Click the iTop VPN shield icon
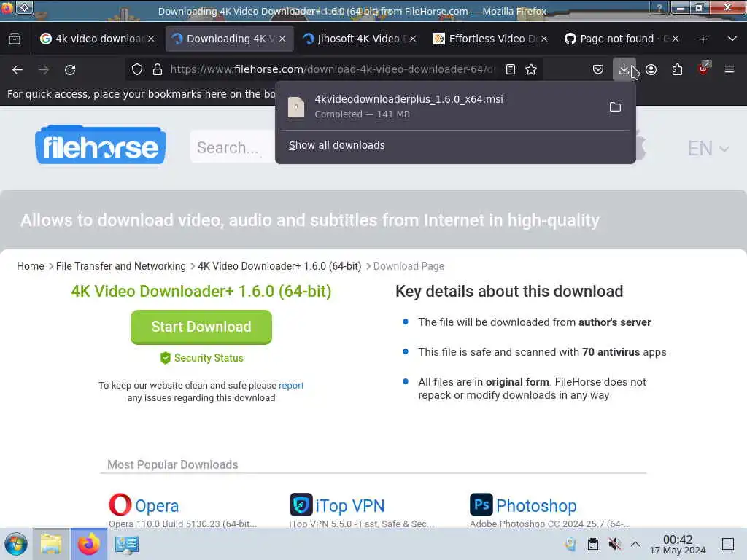The image size is (747, 560). tap(301, 505)
